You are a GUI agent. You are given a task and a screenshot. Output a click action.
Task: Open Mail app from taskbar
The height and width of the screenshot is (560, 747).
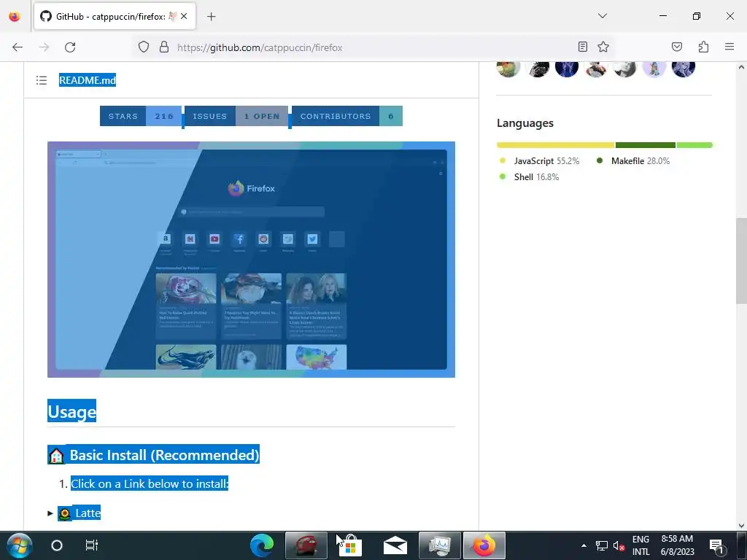395,545
